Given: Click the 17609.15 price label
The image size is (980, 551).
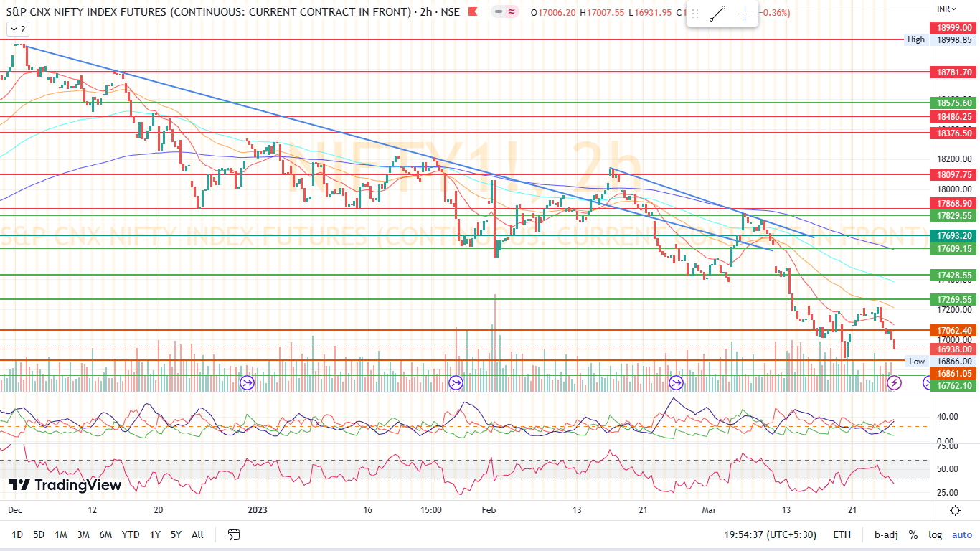Looking at the screenshot, I should (954, 248).
